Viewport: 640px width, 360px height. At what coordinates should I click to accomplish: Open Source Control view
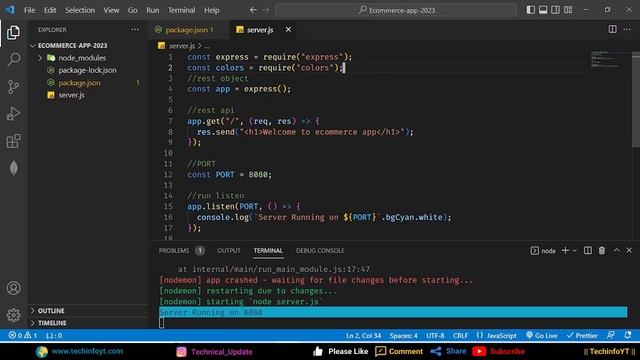pos(13,87)
